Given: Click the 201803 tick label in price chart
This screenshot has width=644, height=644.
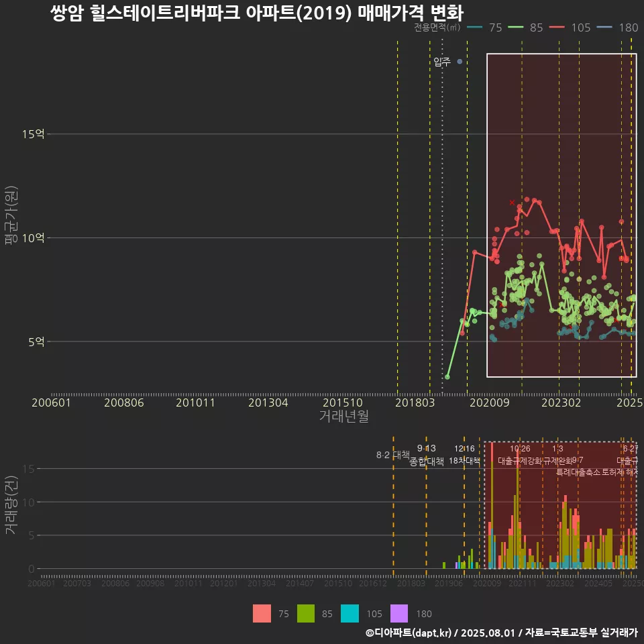Looking at the screenshot, I should (415, 402).
